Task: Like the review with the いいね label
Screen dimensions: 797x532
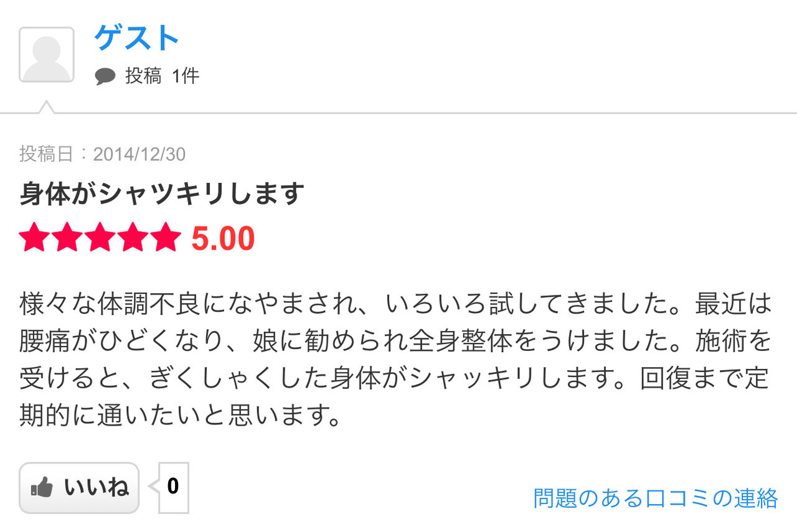Action: coord(79,488)
